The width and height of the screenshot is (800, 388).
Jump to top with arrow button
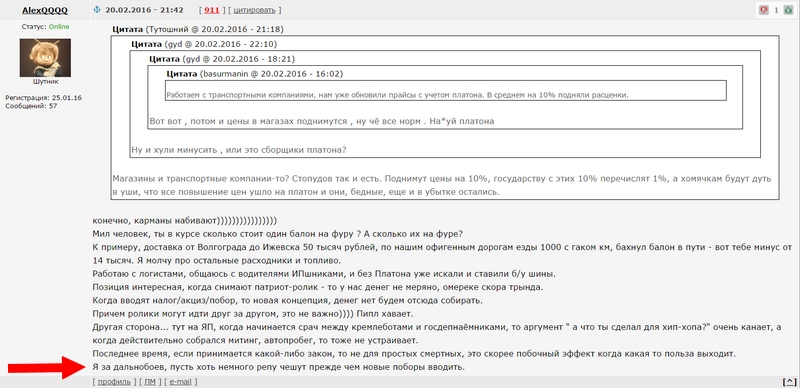pos(788,381)
